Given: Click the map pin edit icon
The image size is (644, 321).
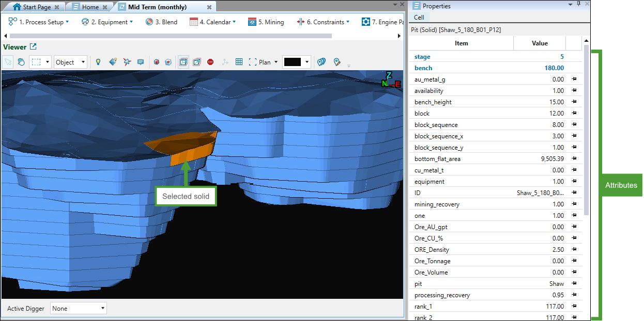Looking at the screenshot, I should (x=337, y=62).
